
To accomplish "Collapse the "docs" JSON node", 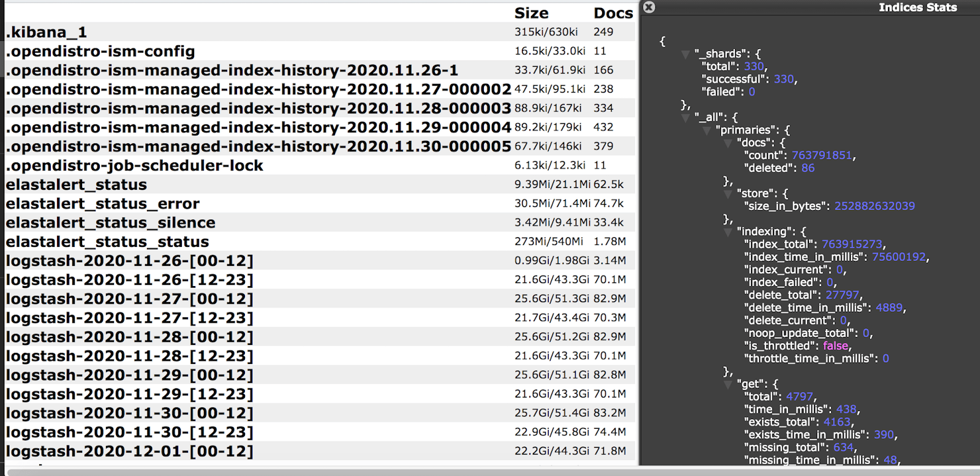I will click(728, 143).
